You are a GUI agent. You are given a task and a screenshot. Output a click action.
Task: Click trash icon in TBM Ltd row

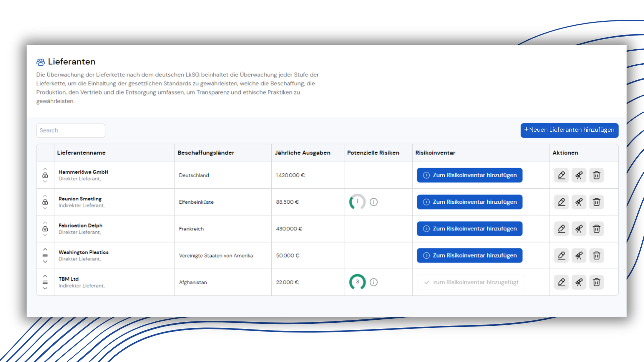(x=596, y=282)
